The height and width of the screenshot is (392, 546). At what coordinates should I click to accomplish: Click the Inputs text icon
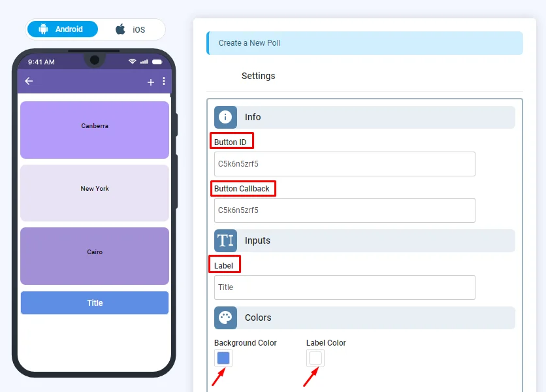point(225,241)
